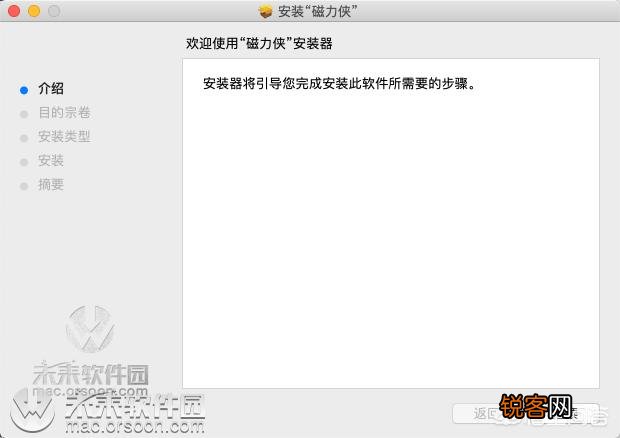Select the 摘要 step in the sidebar

[51, 185]
